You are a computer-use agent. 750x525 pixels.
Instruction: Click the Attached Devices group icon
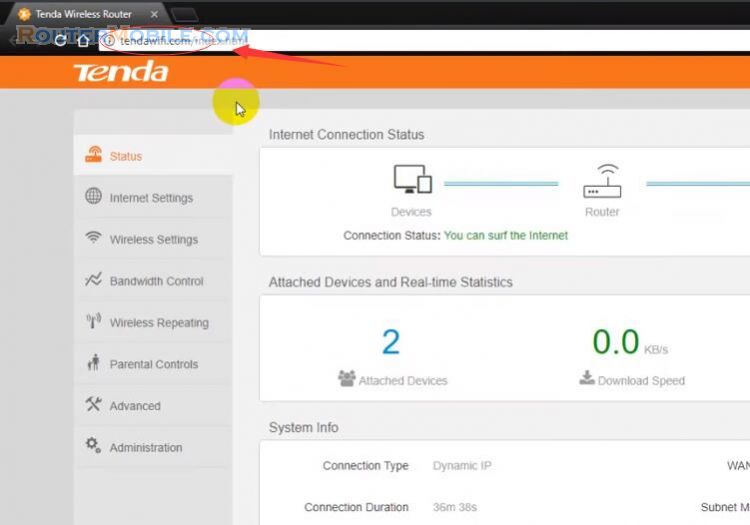pyautogui.click(x=347, y=378)
